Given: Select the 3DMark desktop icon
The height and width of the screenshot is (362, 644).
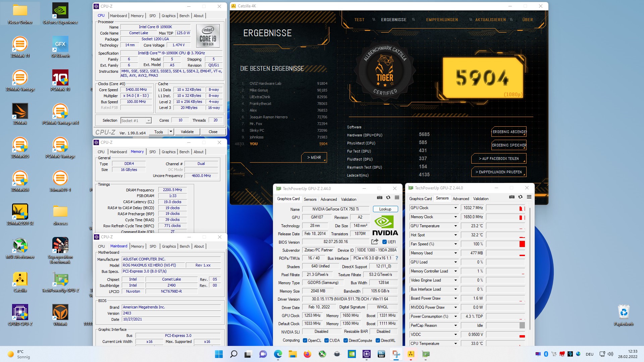Looking at the screenshot, I should coord(20,114).
